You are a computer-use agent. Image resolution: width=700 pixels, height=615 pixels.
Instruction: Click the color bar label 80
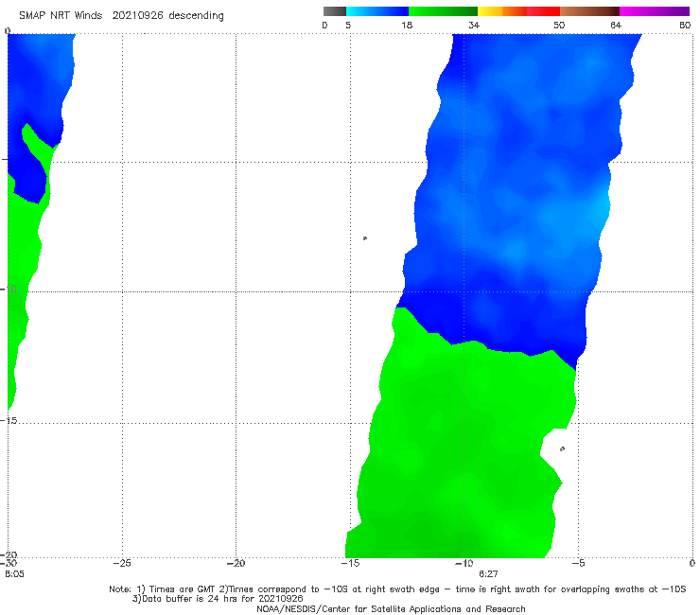pos(685,25)
